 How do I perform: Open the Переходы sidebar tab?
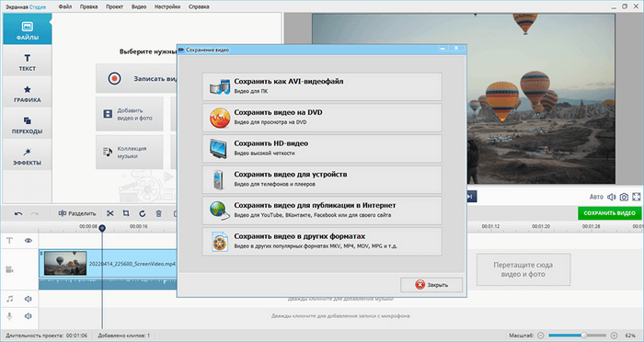(27, 123)
